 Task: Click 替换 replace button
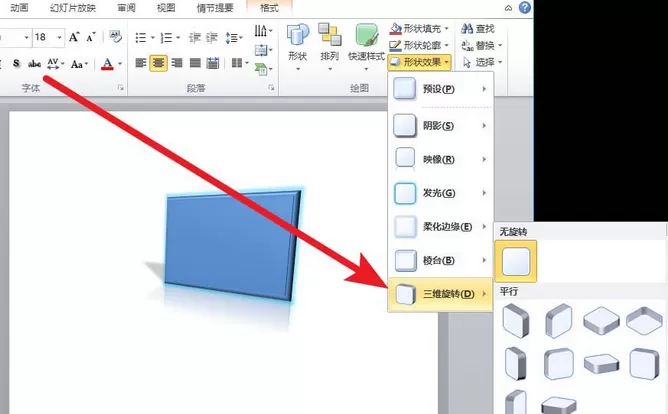482,45
